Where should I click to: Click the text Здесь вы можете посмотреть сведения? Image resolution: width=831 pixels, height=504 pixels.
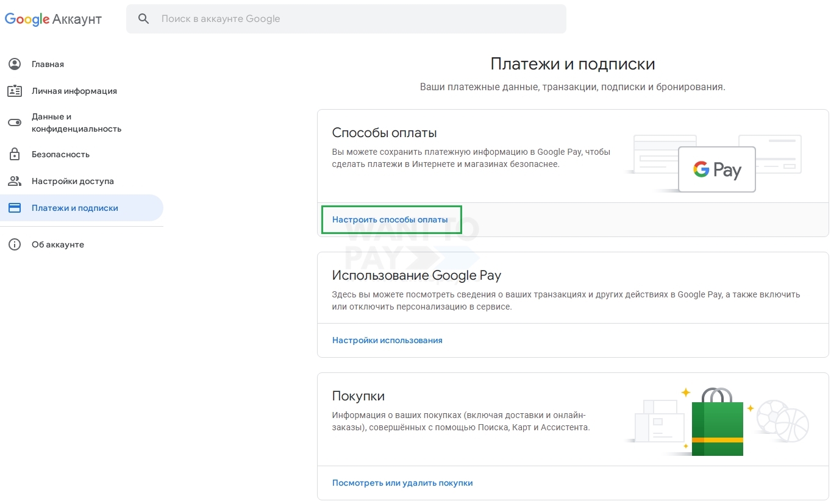[x=566, y=300]
